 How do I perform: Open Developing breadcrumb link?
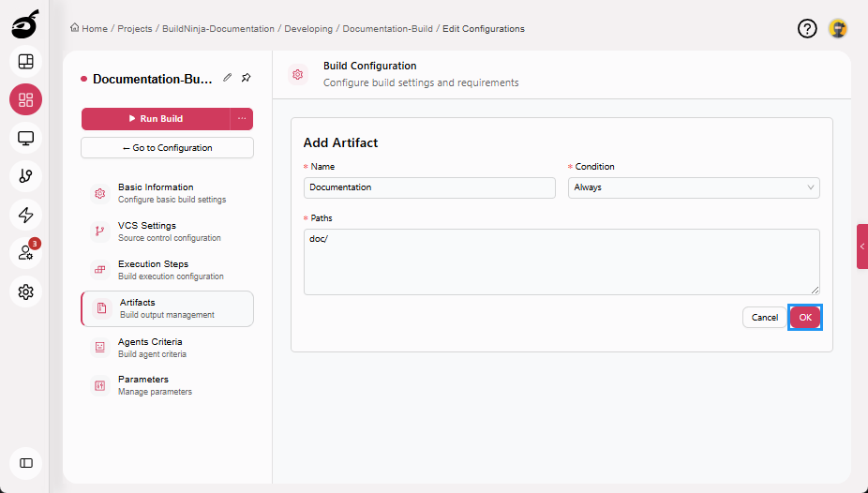[x=308, y=29]
